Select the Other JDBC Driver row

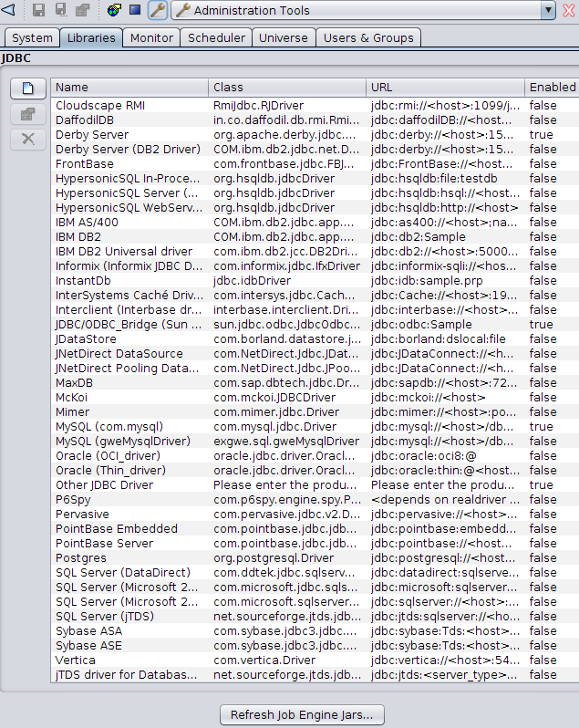(x=315, y=484)
